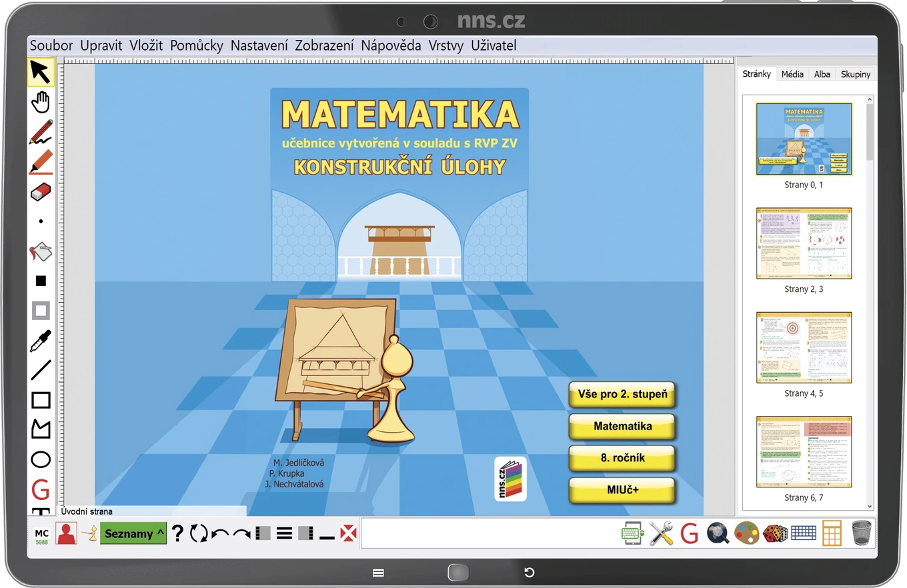This screenshot has height=588, width=907.
Task: Select the rectangle shape tool
Action: (x=41, y=400)
